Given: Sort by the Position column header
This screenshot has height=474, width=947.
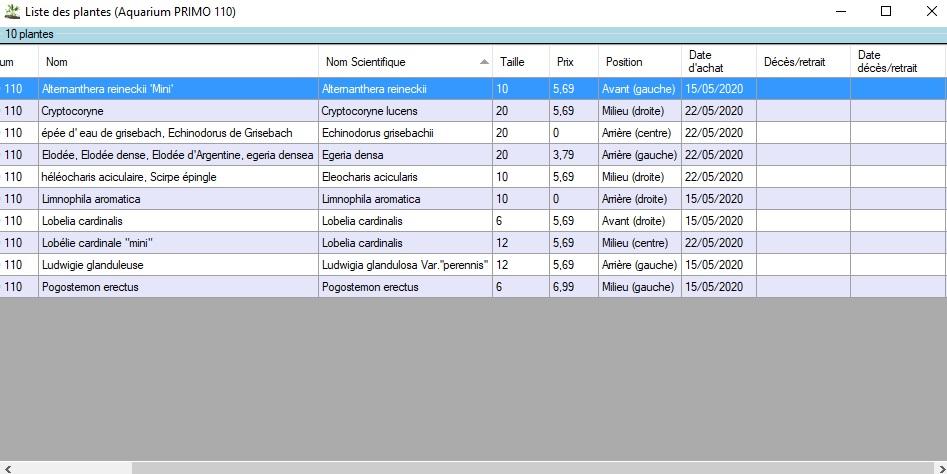Looking at the screenshot, I should pyautogui.click(x=640, y=62).
